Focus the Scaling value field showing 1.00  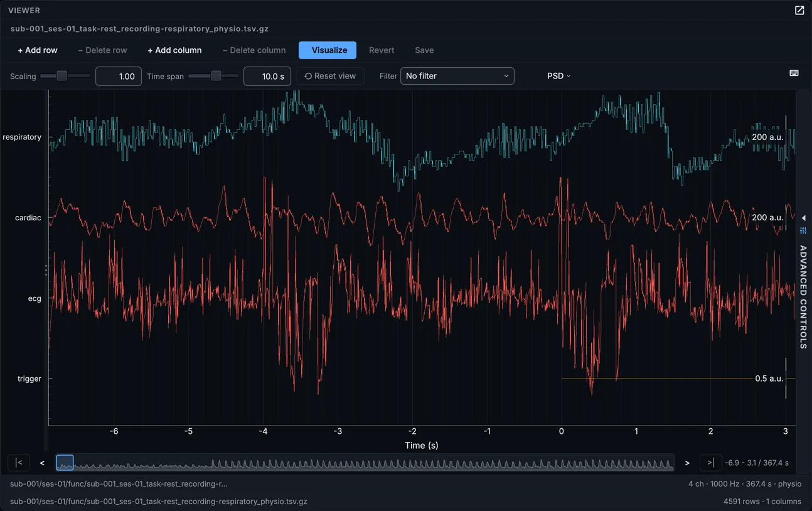119,76
